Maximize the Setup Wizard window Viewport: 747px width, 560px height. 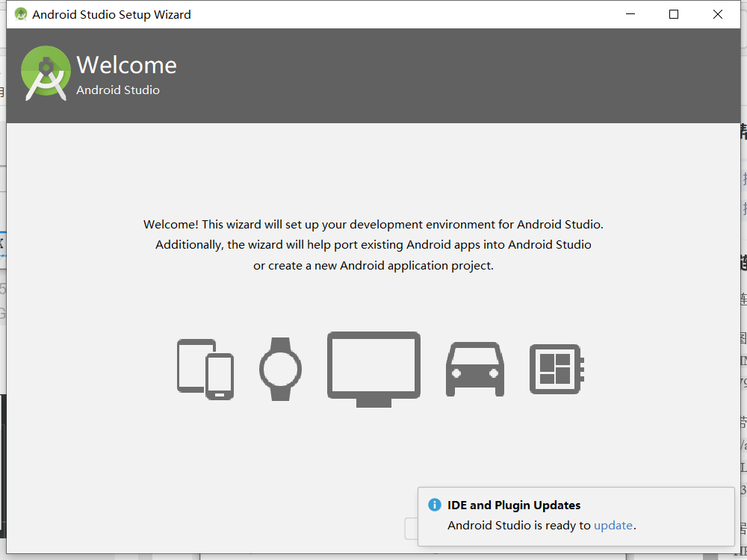point(674,14)
